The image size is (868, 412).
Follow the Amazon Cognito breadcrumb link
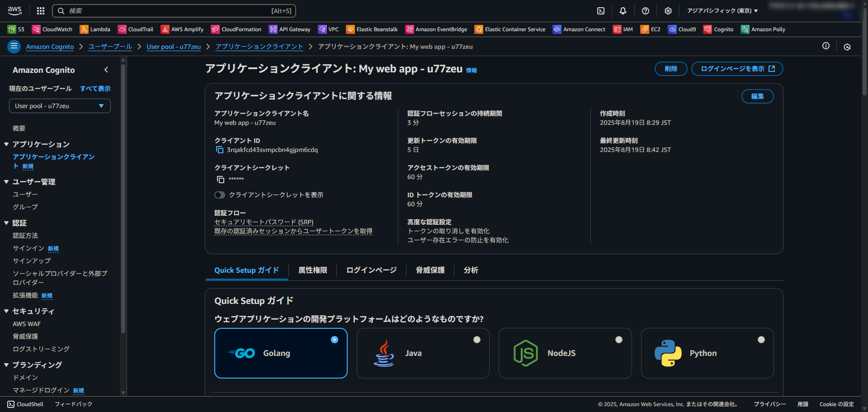pyautogui.click(x=50, y=47)
